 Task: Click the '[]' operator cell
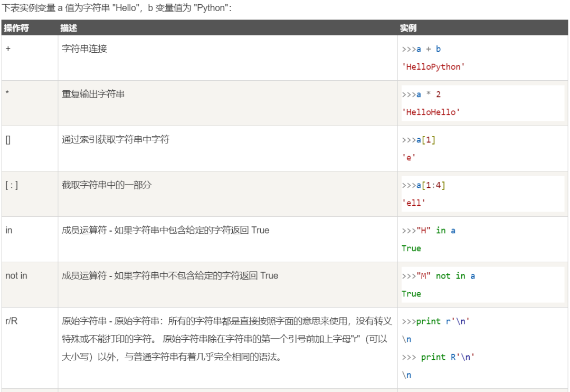[8, 139]
